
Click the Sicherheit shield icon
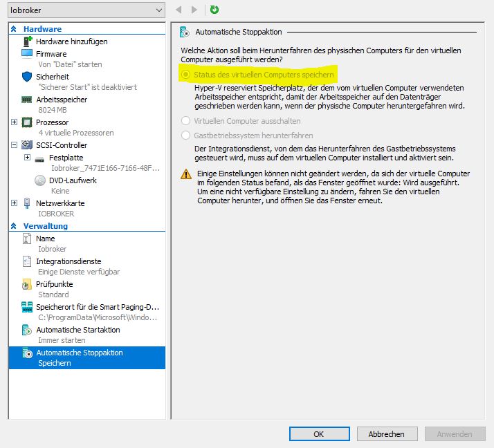pos(27,77)
